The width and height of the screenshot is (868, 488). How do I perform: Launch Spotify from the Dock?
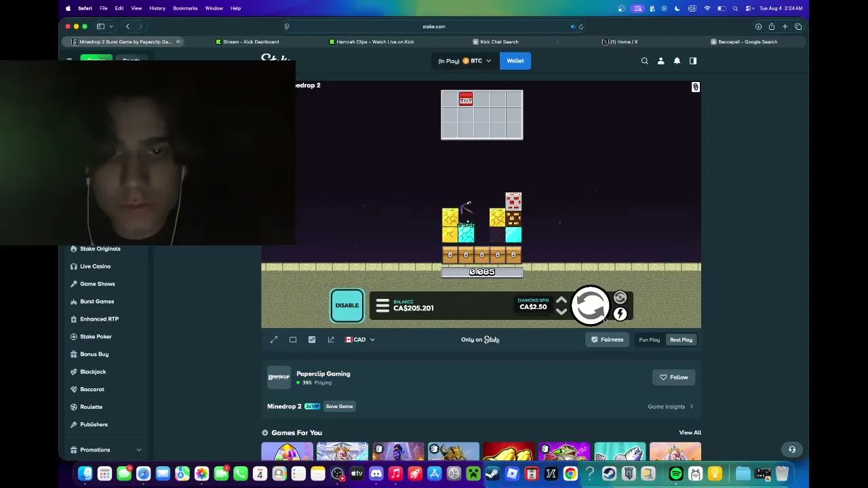tap(676, 474)
